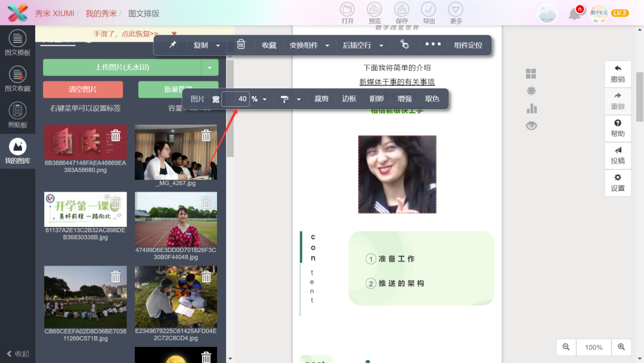Toggle the eye visibility icon
The image size is (644, 363).
click(x=531, y=126)
